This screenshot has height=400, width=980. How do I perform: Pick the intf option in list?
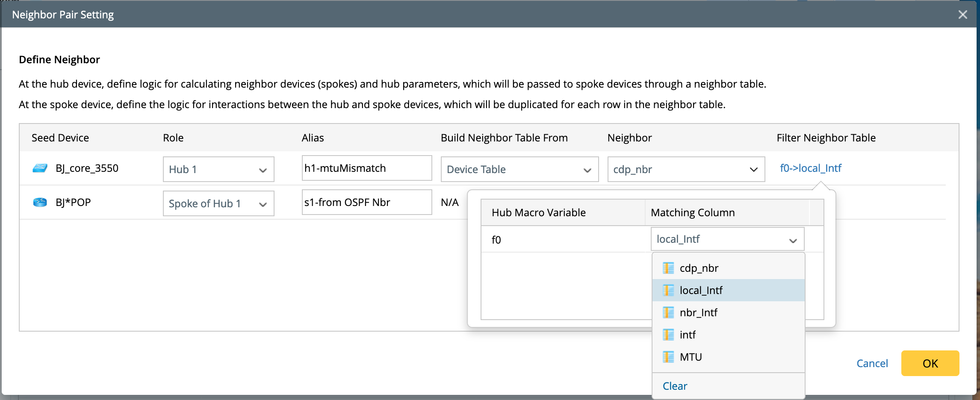(x=688, y=335)
